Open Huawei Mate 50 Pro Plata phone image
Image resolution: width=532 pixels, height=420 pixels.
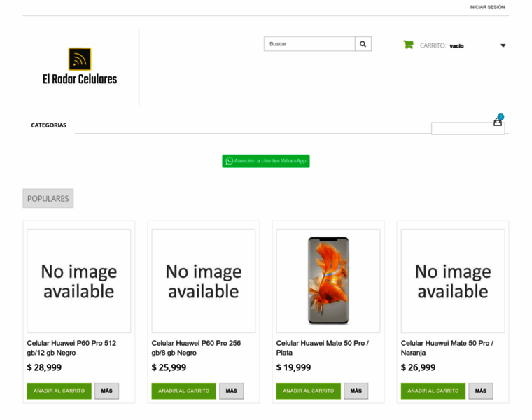(328, 281)
